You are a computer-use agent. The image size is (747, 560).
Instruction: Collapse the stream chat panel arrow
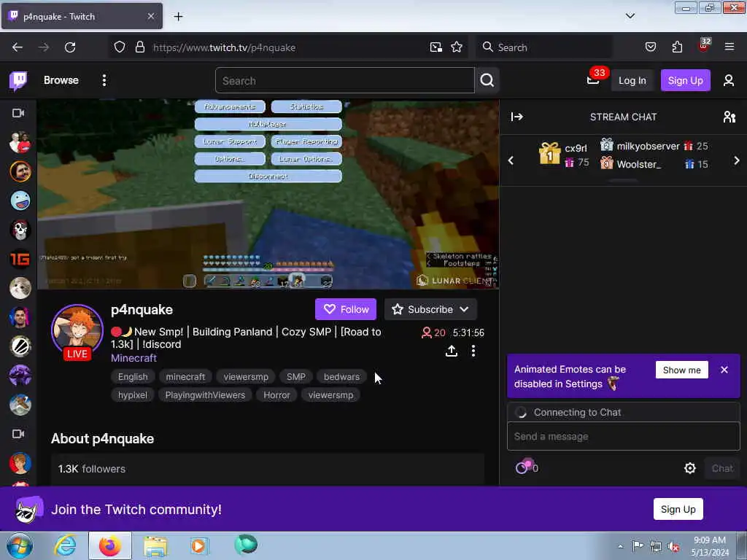pos(517,117)
